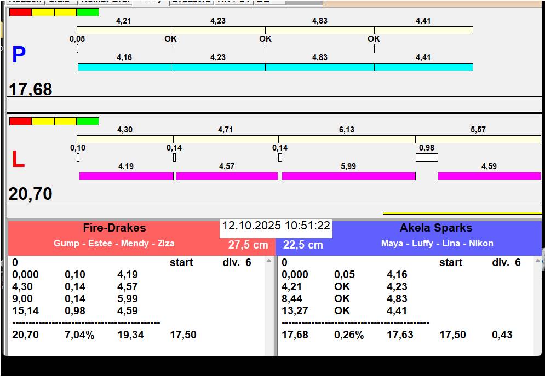This screenshot has width=545, height=392.
Task: Click the 12.10.2025 10:51:22 timestamp box
Action: 276,226
